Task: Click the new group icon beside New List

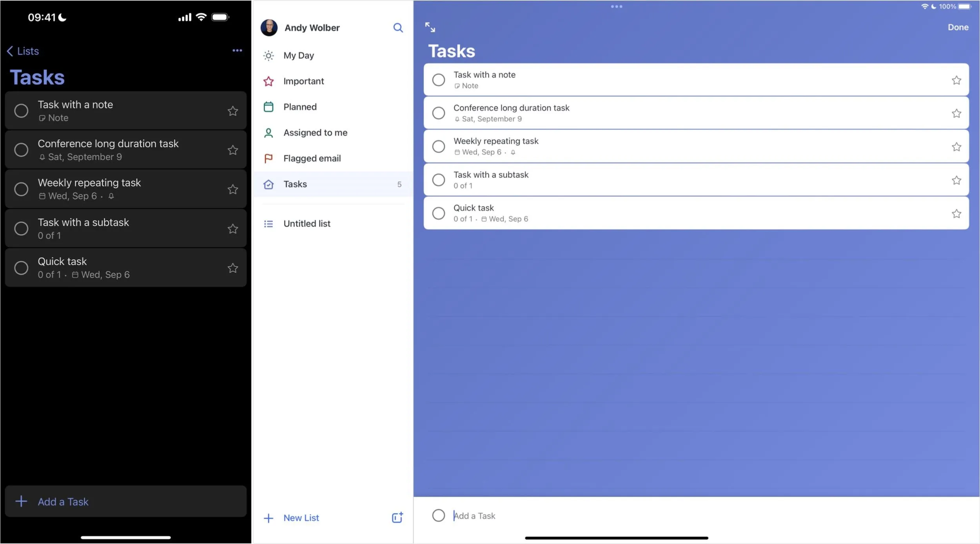Action: point(397,518)
